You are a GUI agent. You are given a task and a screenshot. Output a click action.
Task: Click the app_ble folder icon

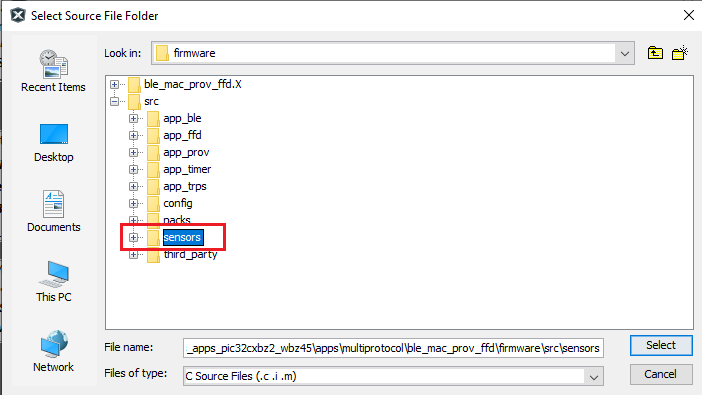click(x=153, y=118)
